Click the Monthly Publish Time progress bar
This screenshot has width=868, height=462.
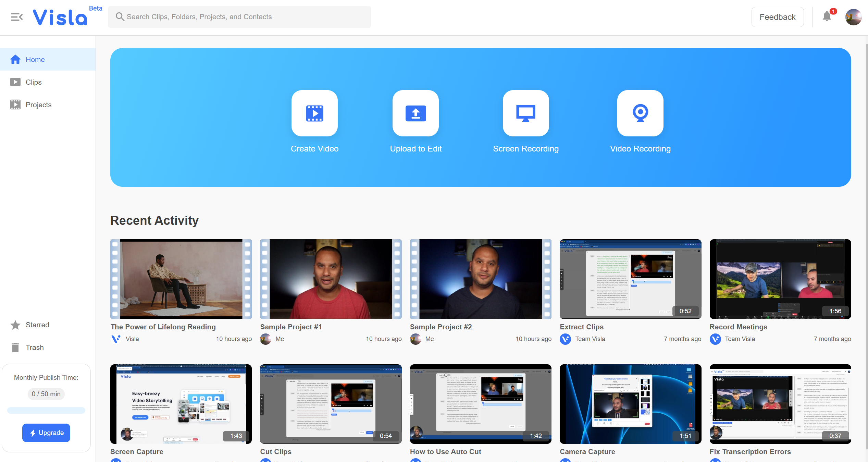click(46, 411)
